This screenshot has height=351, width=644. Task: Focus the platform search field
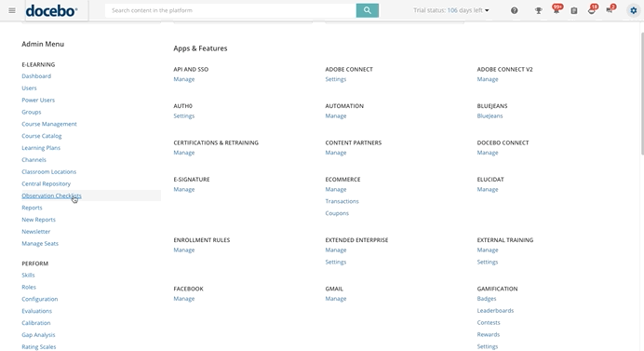231,10
